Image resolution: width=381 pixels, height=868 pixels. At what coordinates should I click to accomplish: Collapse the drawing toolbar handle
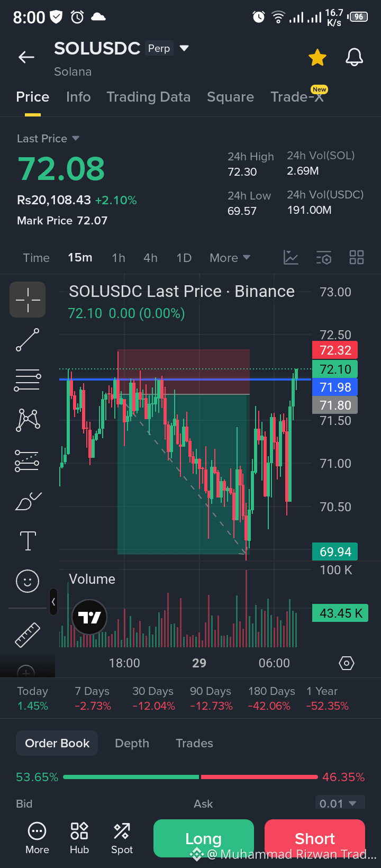(x=53, y=602)
